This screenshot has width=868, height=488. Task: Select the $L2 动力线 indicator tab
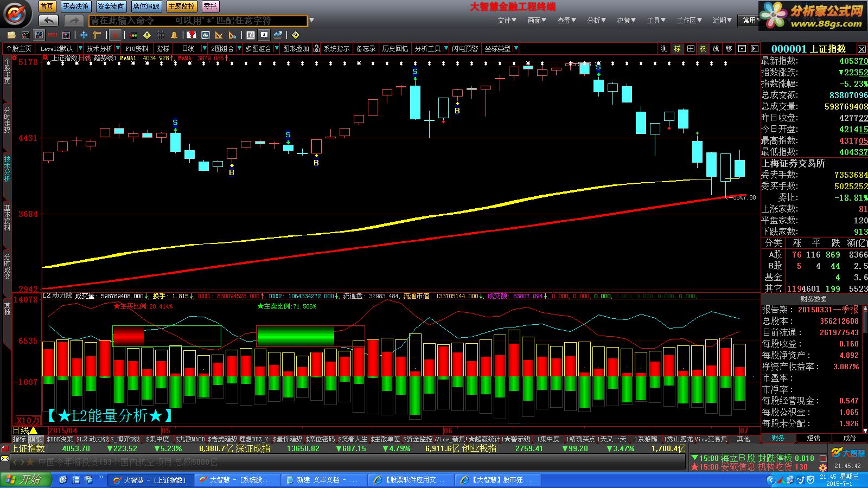tap(93, 439)
